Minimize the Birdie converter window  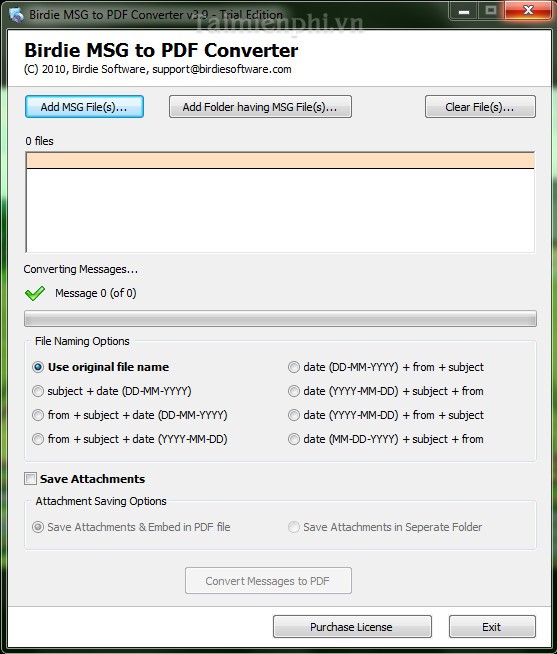click(463, 11)
